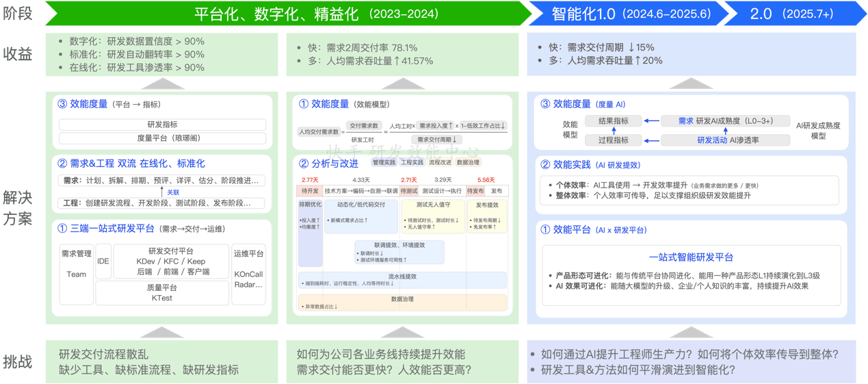Select the 度量平台（琅琊阁）box
Screen dimensions: 868x384
[x=162, y=138]
